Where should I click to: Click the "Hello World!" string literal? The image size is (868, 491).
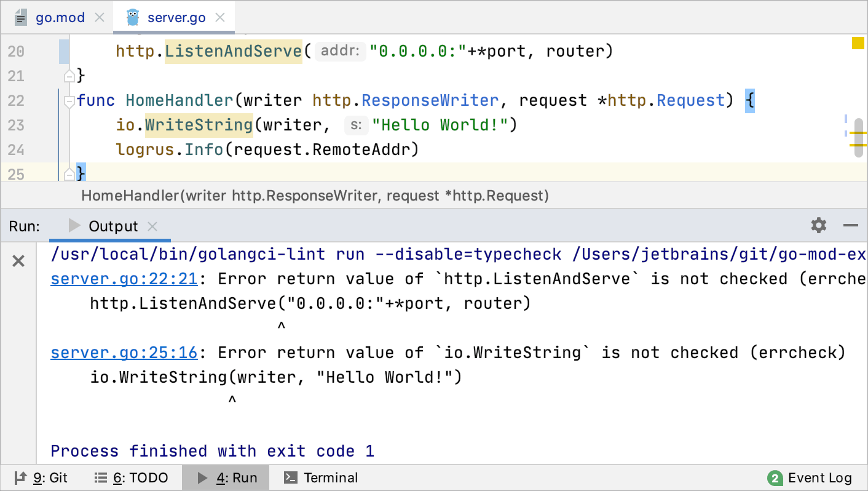[440, 125]
